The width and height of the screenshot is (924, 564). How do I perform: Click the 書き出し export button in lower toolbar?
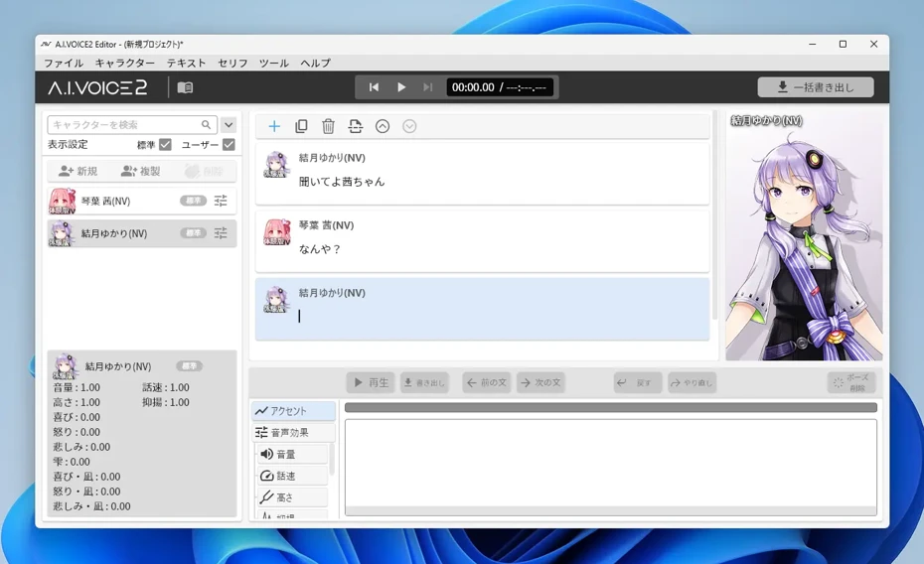click(x=424, y=382)
